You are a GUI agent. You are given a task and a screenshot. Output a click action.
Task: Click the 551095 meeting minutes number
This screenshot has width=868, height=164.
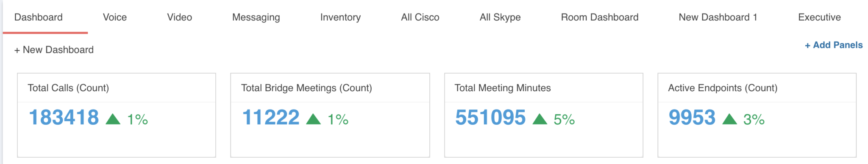(x=490, y=118)
